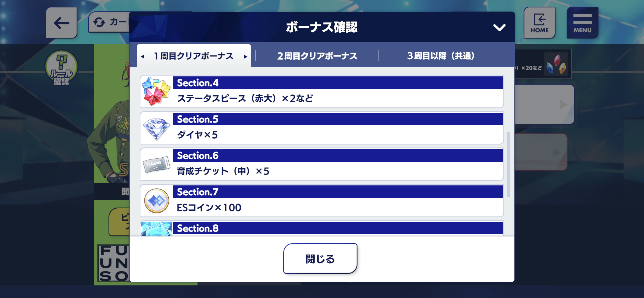Click the Section.4 status piece stars icon
Screen dimensions: 644x298
pyautogui.click(x=156, y=91)
